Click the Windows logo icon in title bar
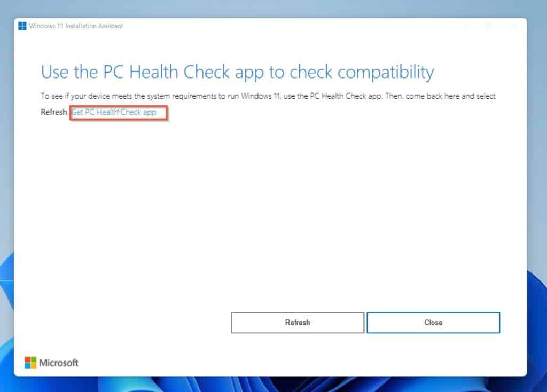This screenshot has width=547, height=392. tap(22, 26)
